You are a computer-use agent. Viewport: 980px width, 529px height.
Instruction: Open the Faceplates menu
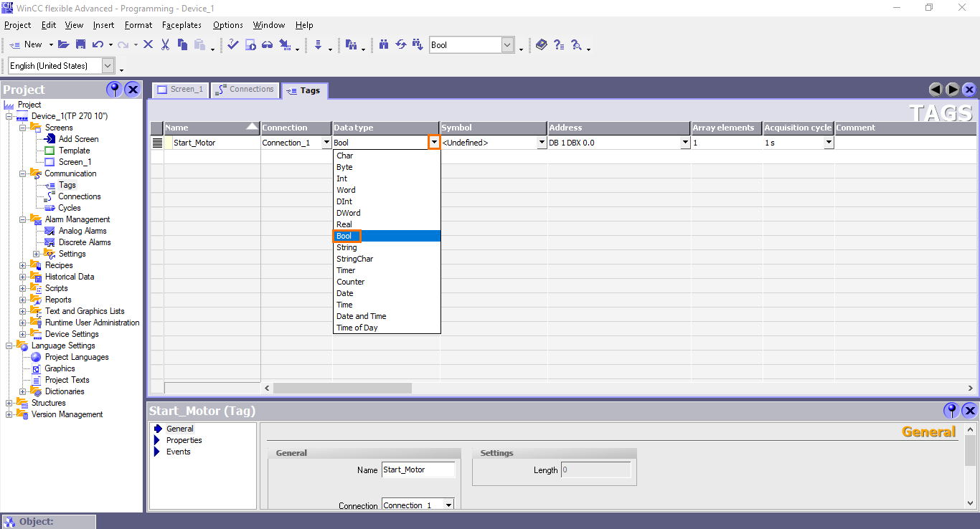click(x=182, y=25)
